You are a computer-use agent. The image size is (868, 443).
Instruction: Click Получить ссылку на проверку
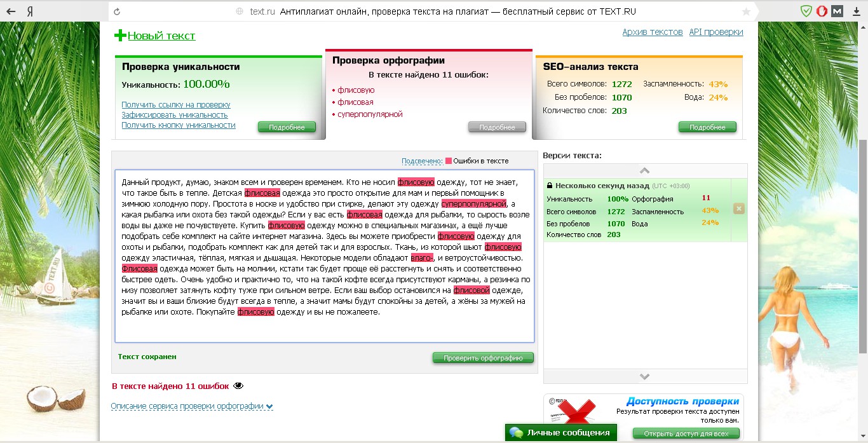176,104
